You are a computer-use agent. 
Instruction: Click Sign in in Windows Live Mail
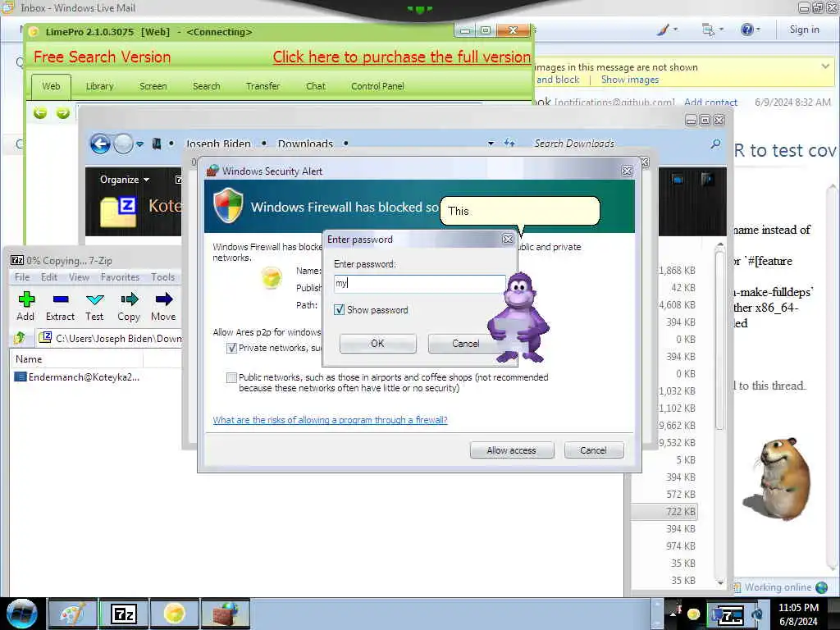tap(804, 30)
